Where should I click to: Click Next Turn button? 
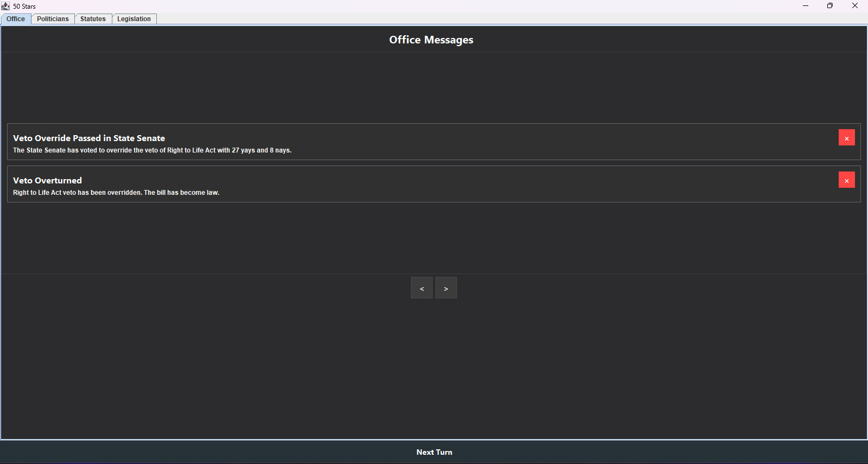[x=434, y=452]
